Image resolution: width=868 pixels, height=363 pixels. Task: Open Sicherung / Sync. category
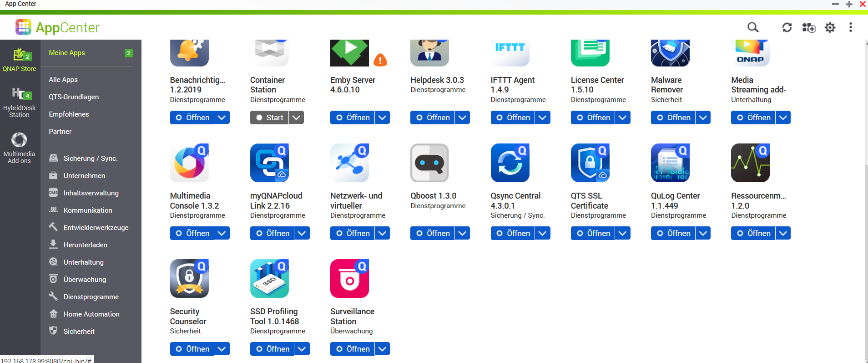click(91, 158)
